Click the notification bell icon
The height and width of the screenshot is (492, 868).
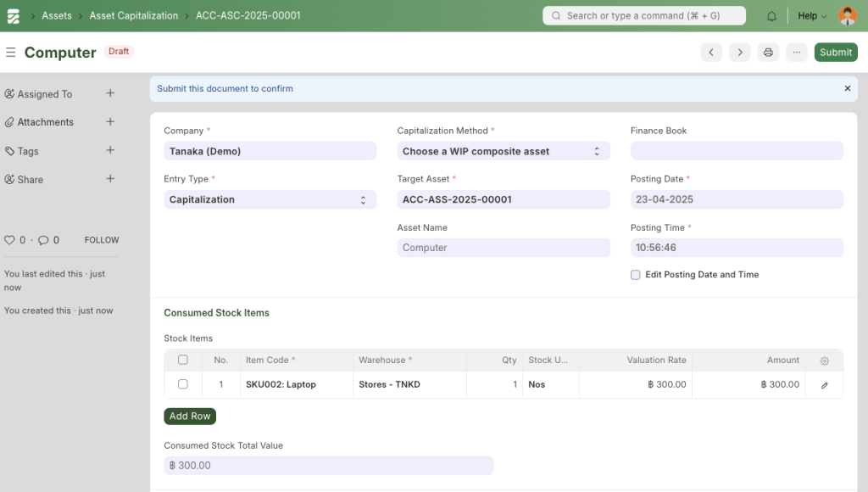tap(771, 16)
